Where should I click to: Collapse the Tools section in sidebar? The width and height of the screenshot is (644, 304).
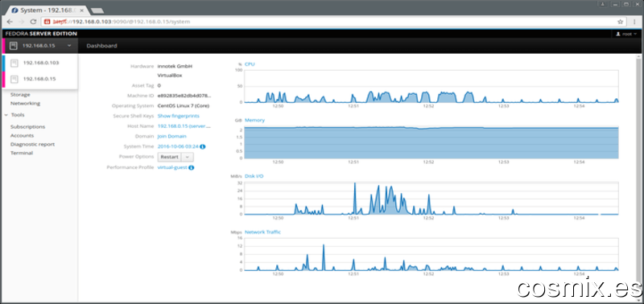click(x=6, y=115)
